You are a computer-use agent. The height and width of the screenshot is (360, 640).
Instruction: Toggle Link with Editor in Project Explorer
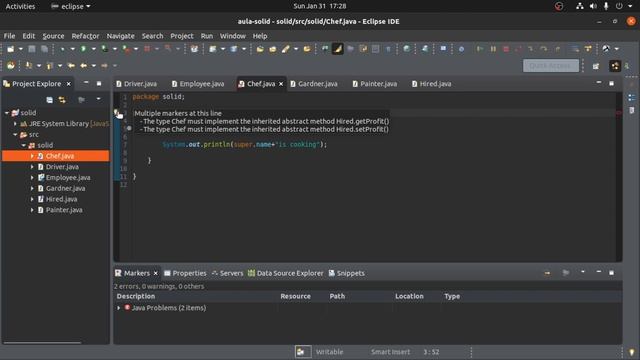click(62, 100)
